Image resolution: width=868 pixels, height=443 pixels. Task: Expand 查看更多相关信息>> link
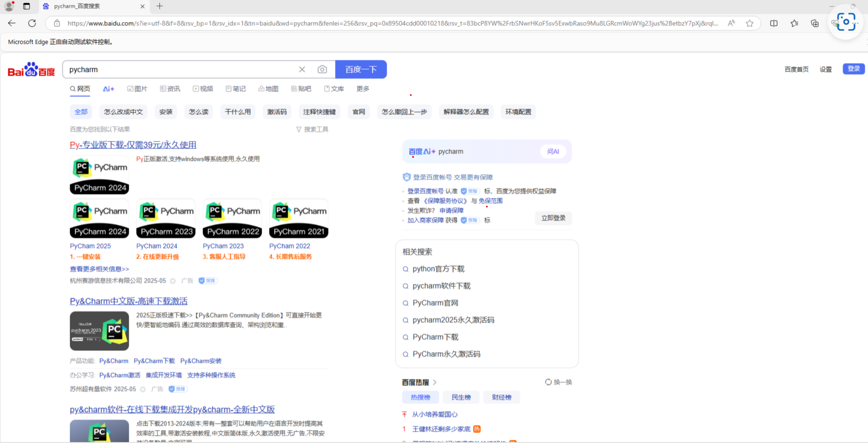point(99,269)
